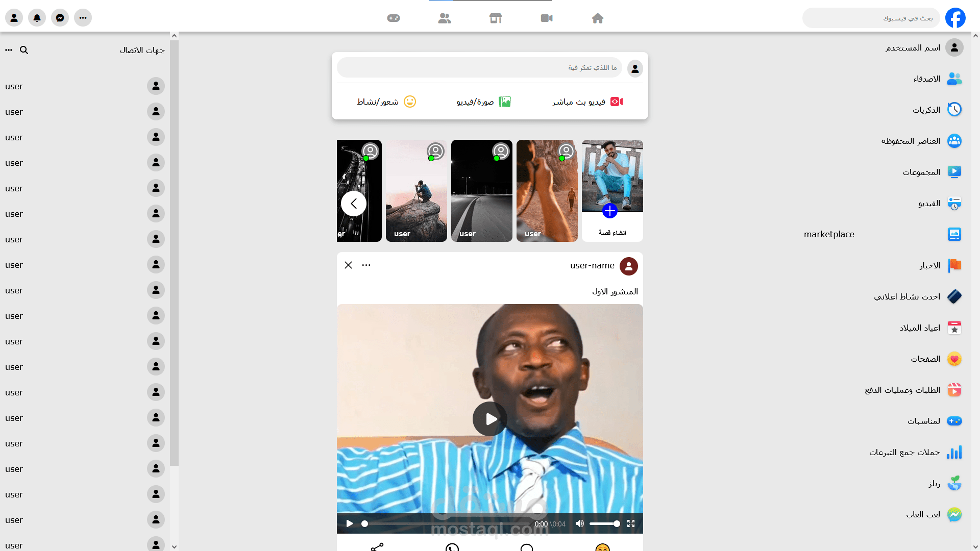Open marketplace in sidebar
Image resolution: width=980 pixels, height=551 pixels.
pyautogui.click(x=883, y=234)
